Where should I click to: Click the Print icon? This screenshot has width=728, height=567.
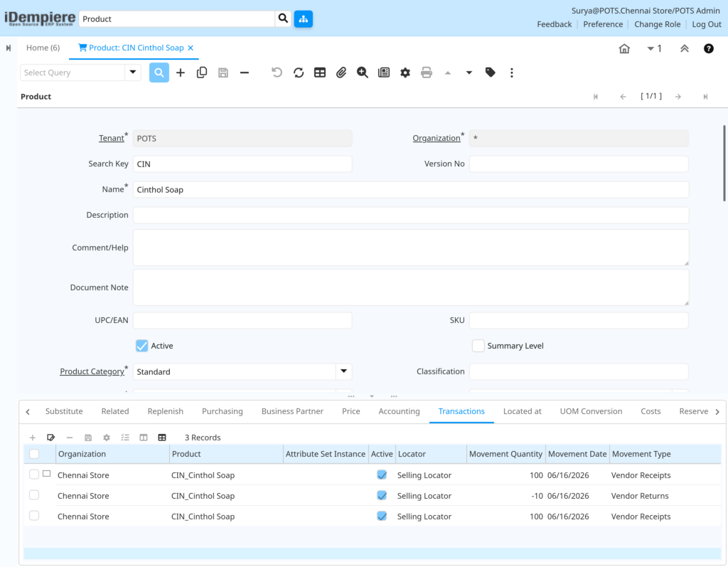(427, 73)
